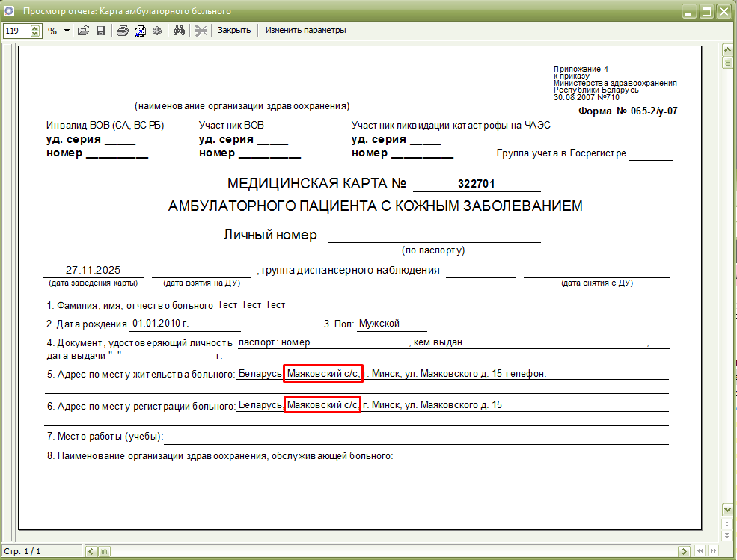Click the crossed-out icon next to the binoculars

coord(200,31)
